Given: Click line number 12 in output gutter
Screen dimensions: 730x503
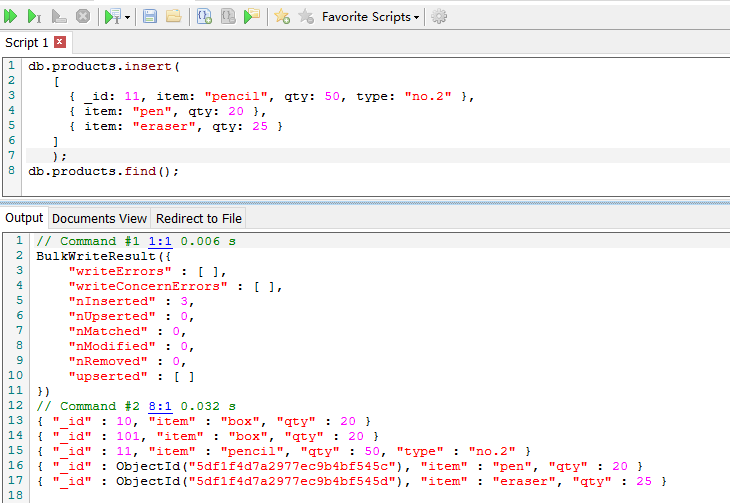Looking at the screenshot, I should 15,406.
